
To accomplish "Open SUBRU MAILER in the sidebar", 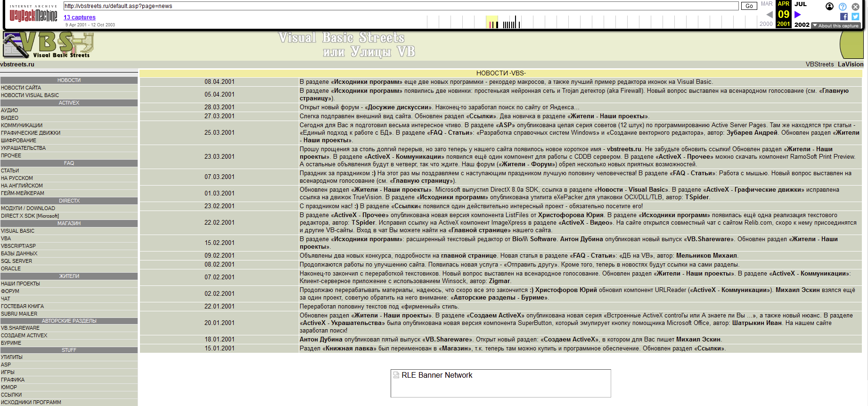I will click(19, 314).
